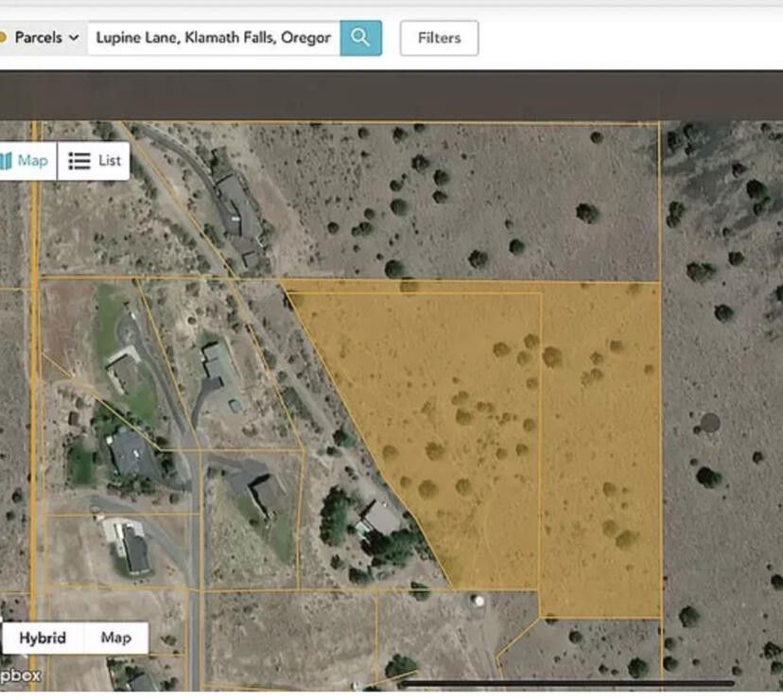Run the parcel search via the search icon
Image resolution: width=783 pixels, height=700 pixels.
(x=361, y=38)
